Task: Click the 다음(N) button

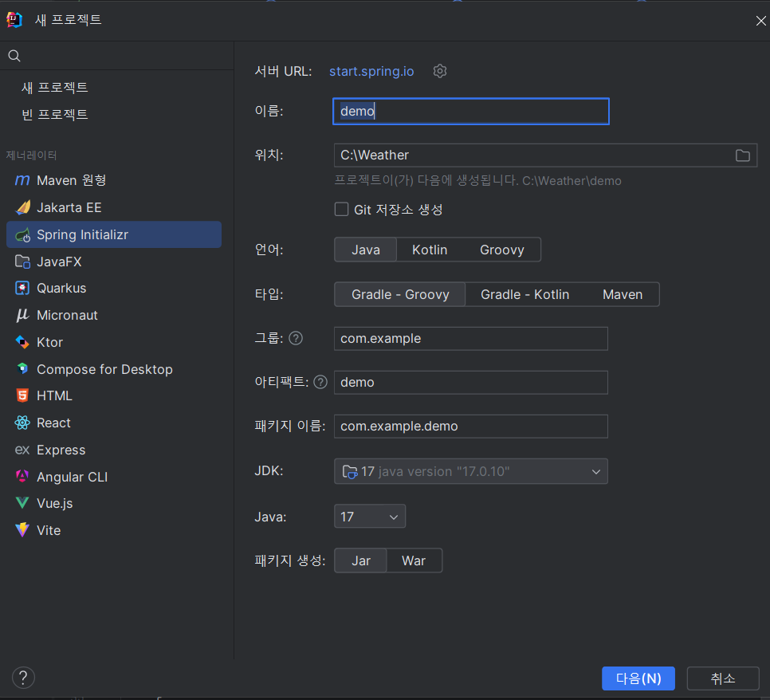Action: pos(638,678)
